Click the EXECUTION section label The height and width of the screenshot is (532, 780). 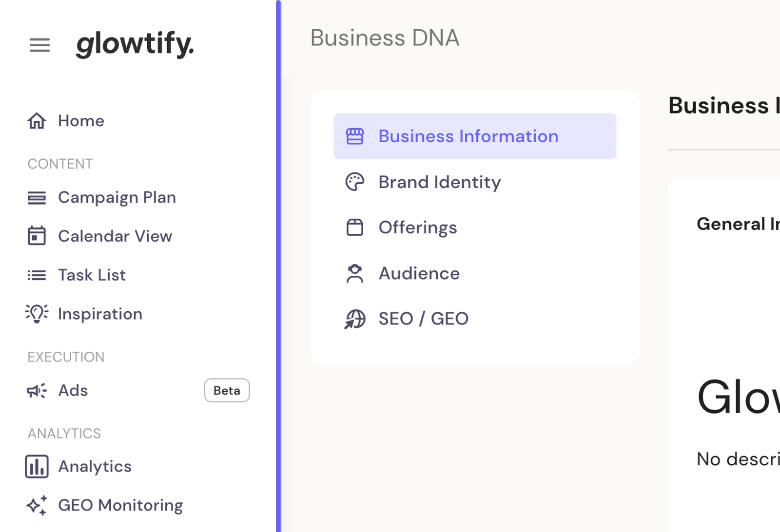[66, 357]
